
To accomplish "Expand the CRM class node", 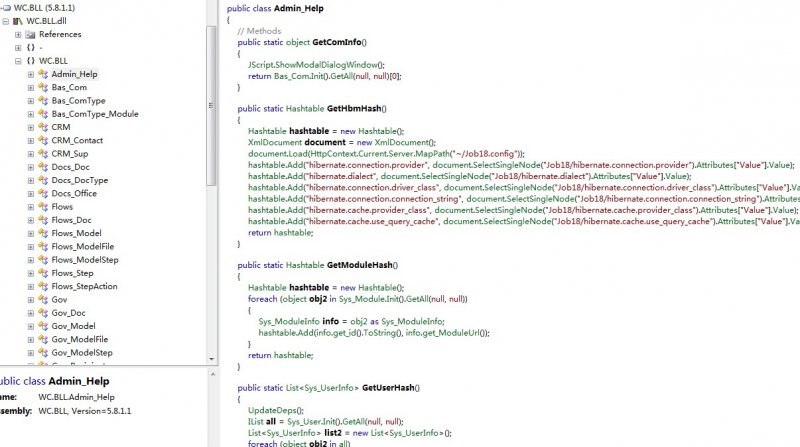I will (x=31, y=128).
